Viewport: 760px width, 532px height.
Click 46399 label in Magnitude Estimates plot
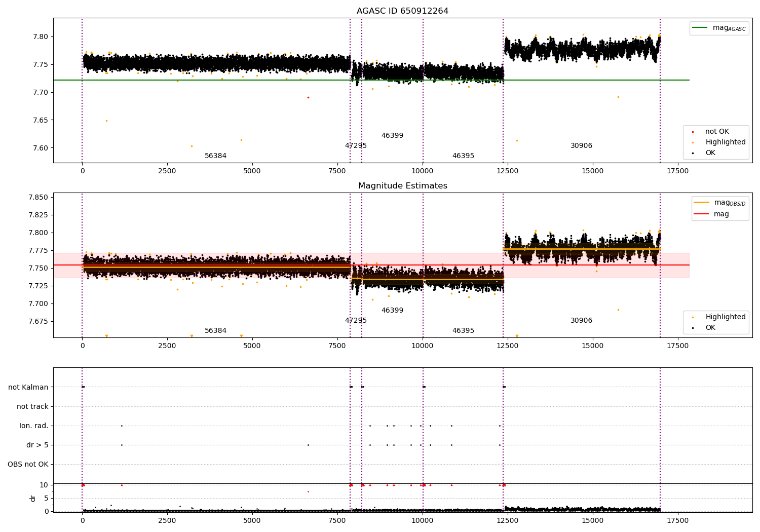pos(392,311)
